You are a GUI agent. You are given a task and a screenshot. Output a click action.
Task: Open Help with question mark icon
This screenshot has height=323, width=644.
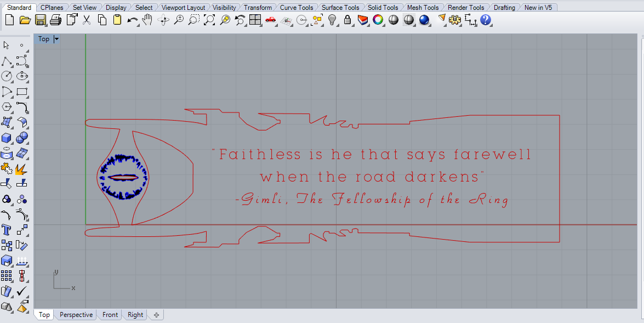[486, 20]
